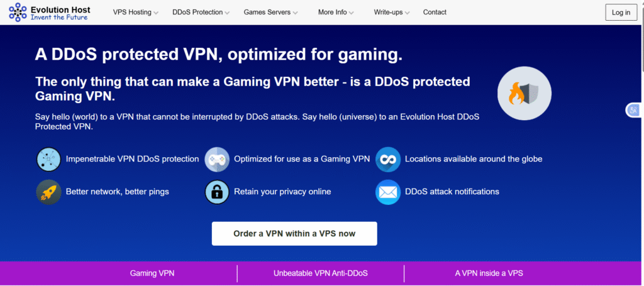
Task: Go to the Contact page
Action: coord(435,13)
